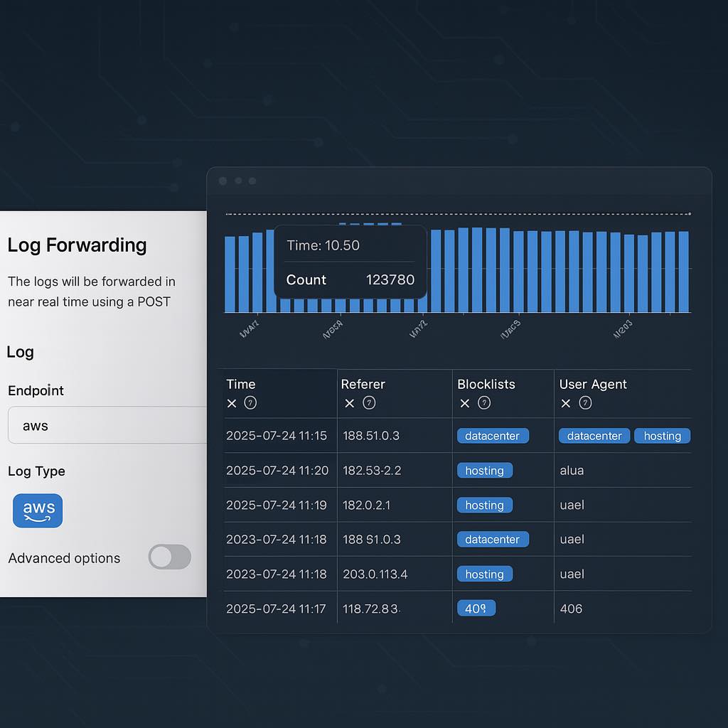This screenshot has height=728, width=728.
Task: Click the X icon under Time column
Action: coord(232,404)
